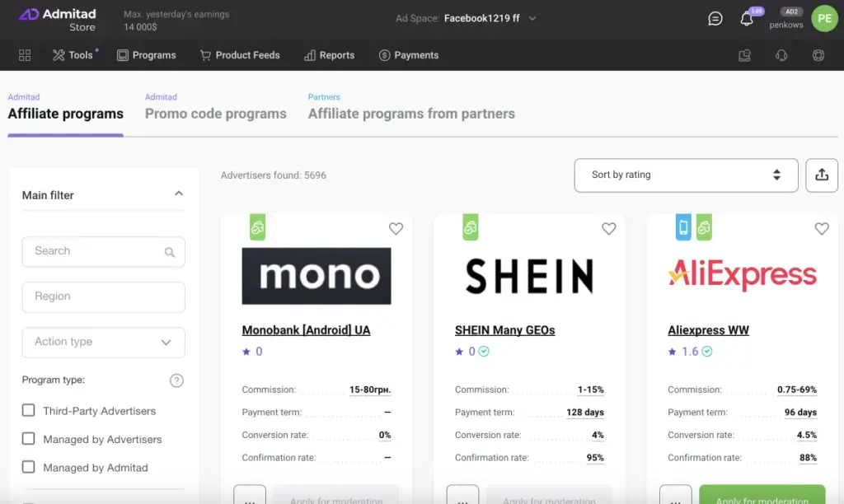Open the notifications bell

[747, 19]
